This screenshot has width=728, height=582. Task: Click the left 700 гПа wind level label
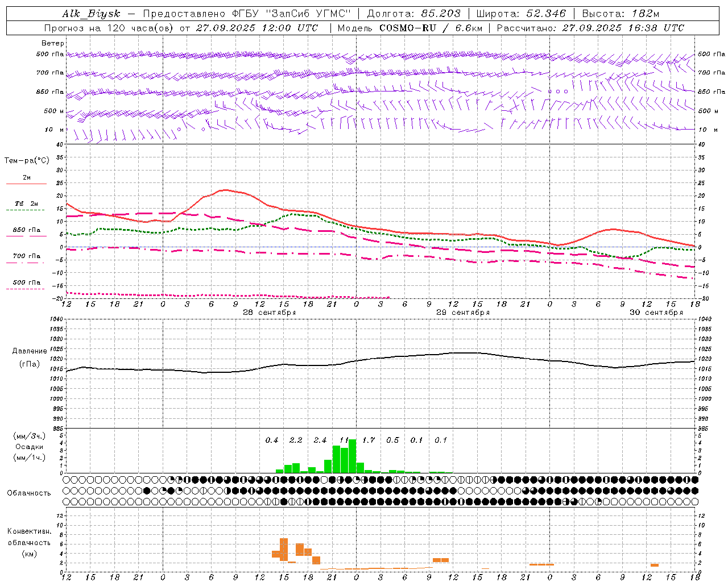(x=50, y=73)
